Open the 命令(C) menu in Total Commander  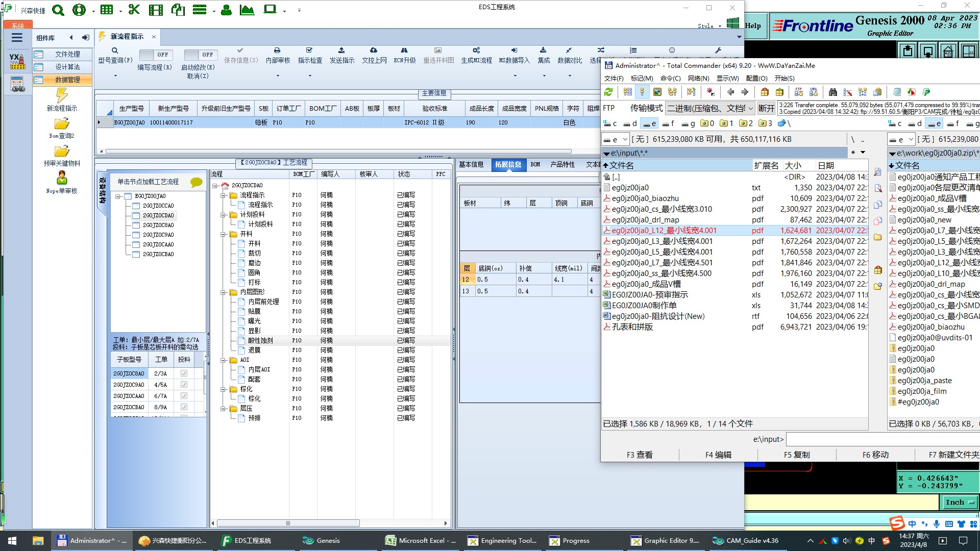click(670, 79)
